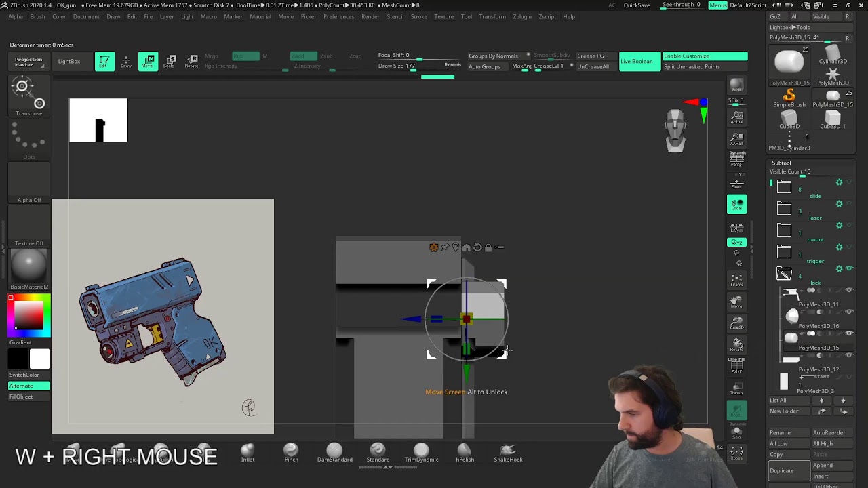This screenshot has width=868, height=488.
Task: Expand the trigger subtool folder
Action: pyautogui.click(x=784, y=251)
